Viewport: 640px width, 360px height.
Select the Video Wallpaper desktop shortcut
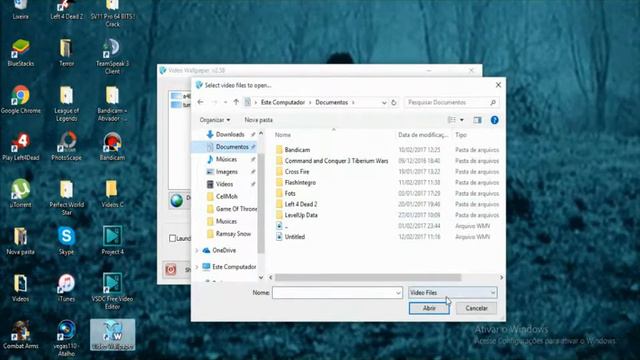point(112,335)
